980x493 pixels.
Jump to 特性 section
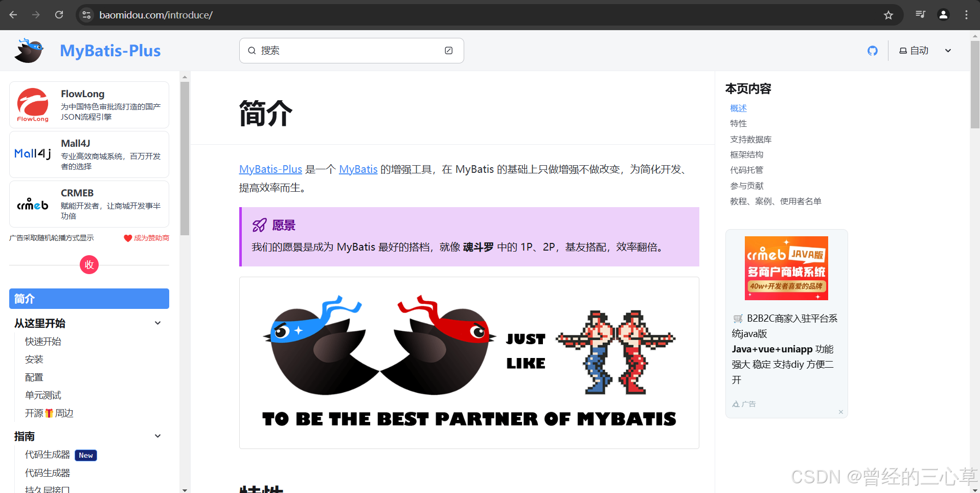point(738,124)
